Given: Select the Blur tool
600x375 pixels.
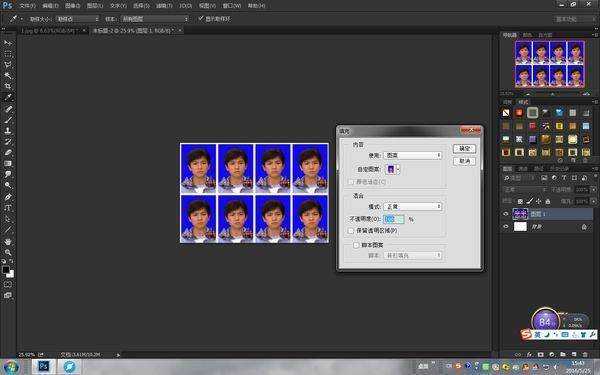Looking at the screenshot, I should tap(8, 174).
